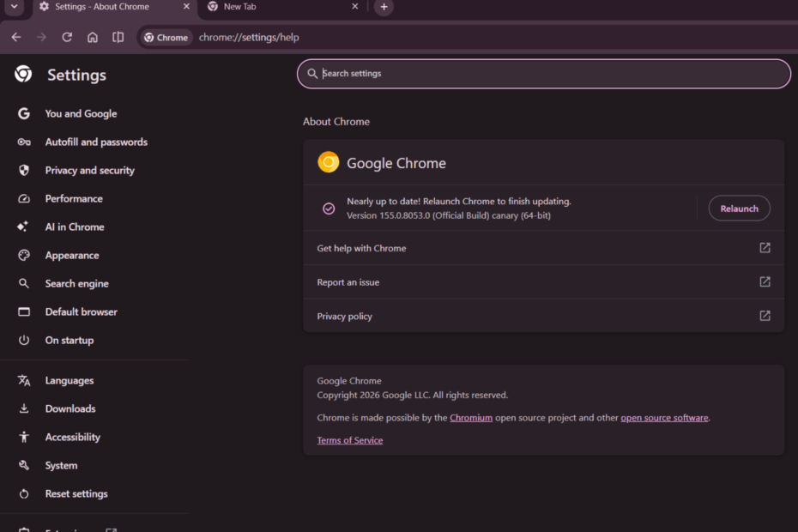
Task: Open the open source software link
Action: [x=664, y=418]
